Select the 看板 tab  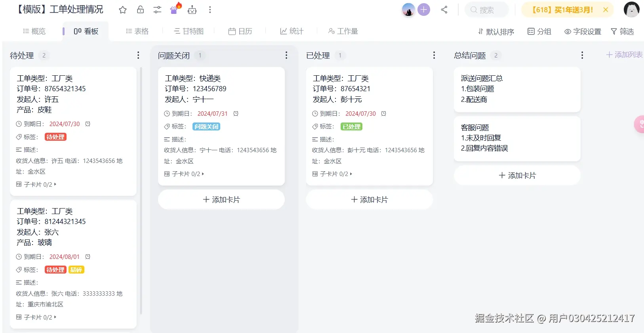click(86, 31)
